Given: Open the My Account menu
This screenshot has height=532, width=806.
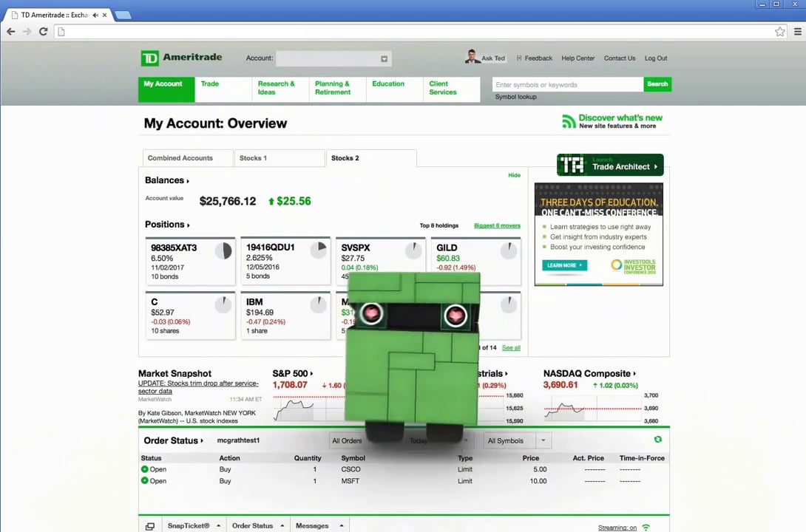Looking at the screenshot, I should point(166,89).
